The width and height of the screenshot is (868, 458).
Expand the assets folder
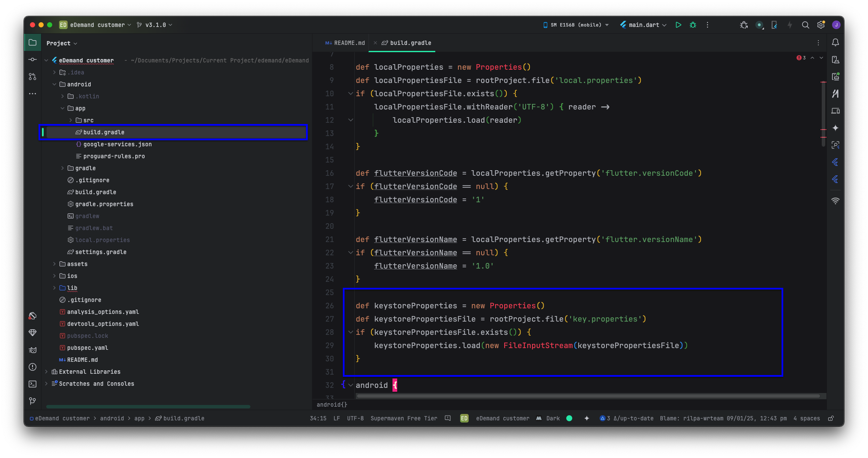(x=54, y=264)
